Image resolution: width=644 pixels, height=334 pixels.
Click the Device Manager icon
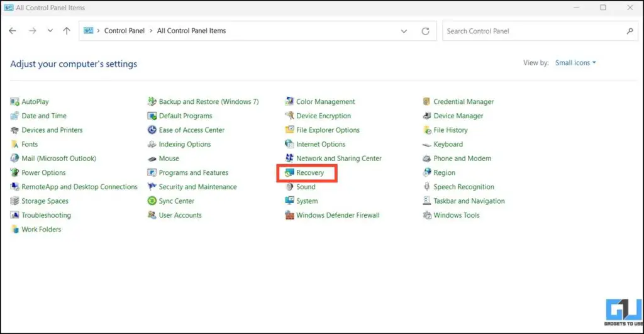tap(426, 116)
